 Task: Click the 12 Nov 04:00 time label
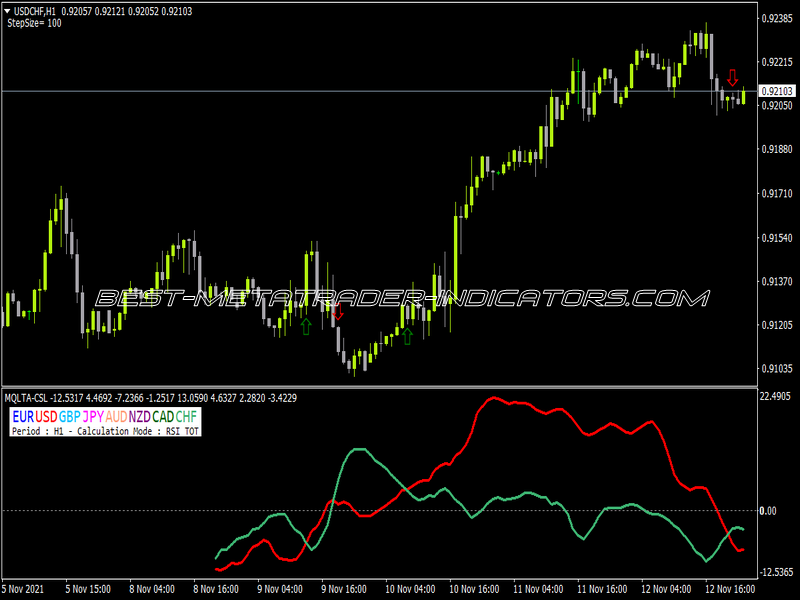click(x=666, y=589)
